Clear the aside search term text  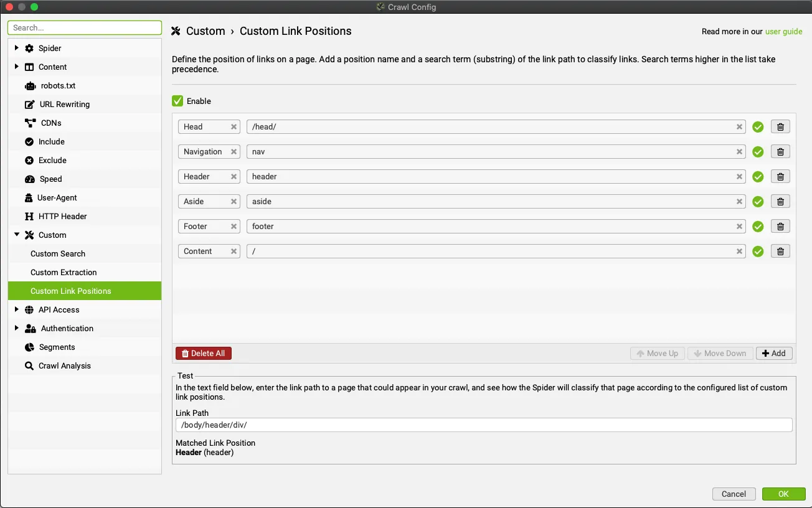[x=739, y=202]
